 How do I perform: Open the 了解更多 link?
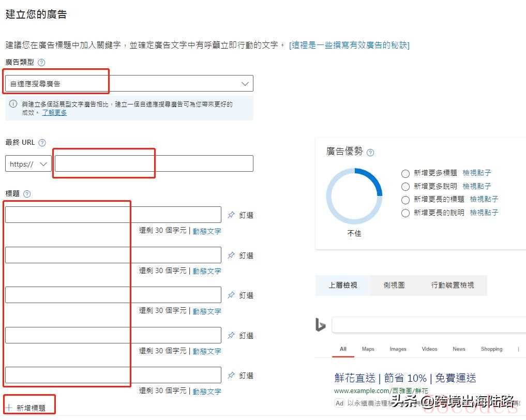pyautogui.click(x=54, y=112)
